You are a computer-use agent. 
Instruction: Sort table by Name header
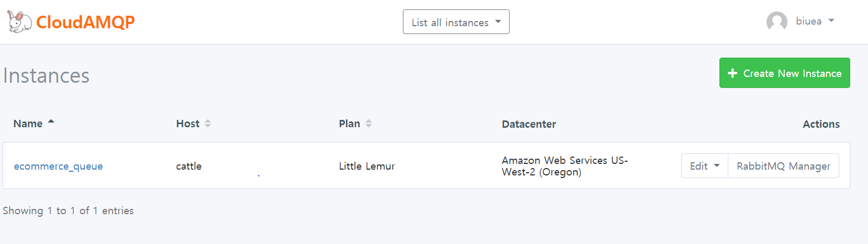pos(28,124)
